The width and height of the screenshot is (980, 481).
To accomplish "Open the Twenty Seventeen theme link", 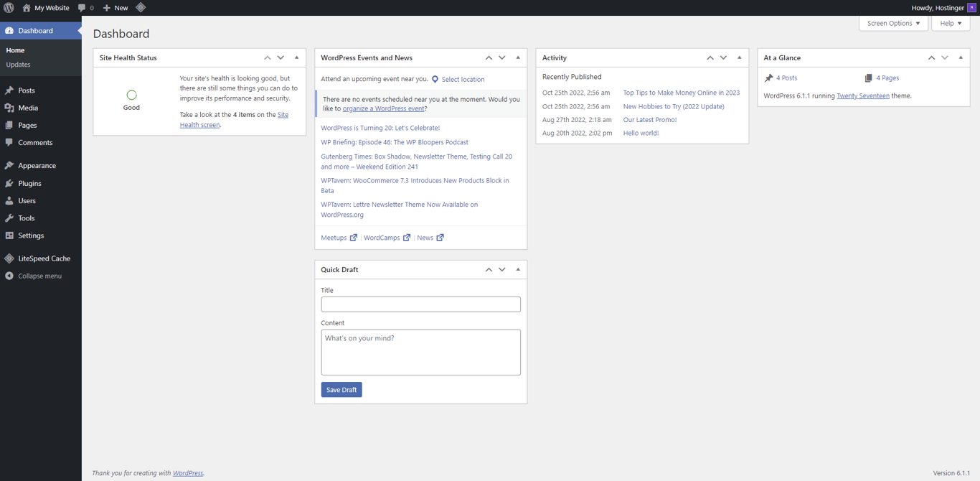I will click(x=864, y=95).
